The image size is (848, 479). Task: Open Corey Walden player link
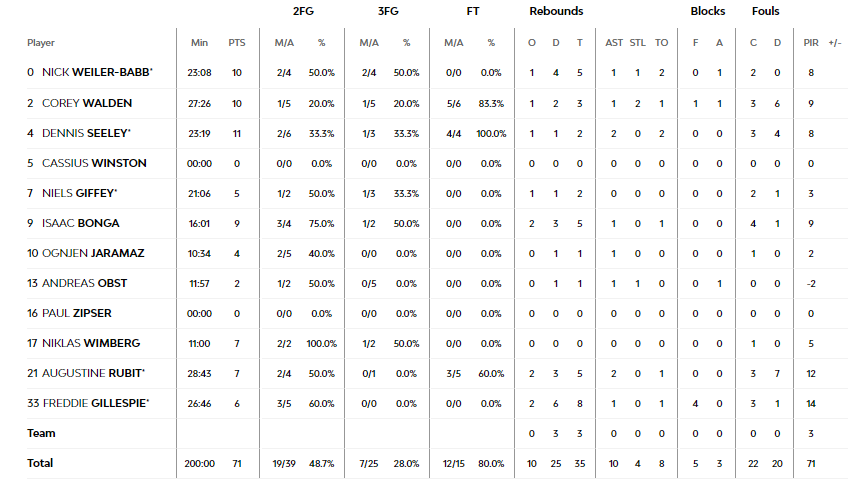tap(87, 103)
